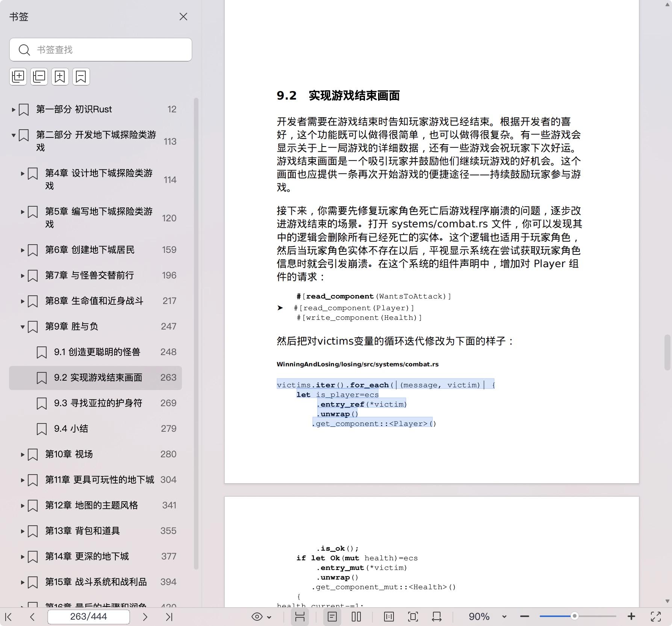Screen dimensions: 672x626
Task: Expand 第13章 背包和道具
Action: click(x=23, y=531)
